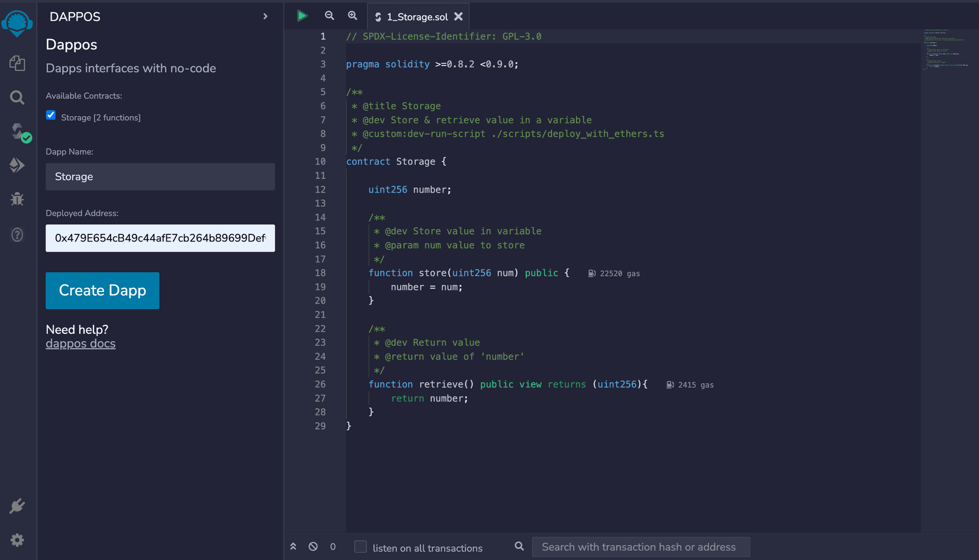Viewport: 979px width, 560px height.
Task: Clear the terminal console icon
Action: pos(313,546)
